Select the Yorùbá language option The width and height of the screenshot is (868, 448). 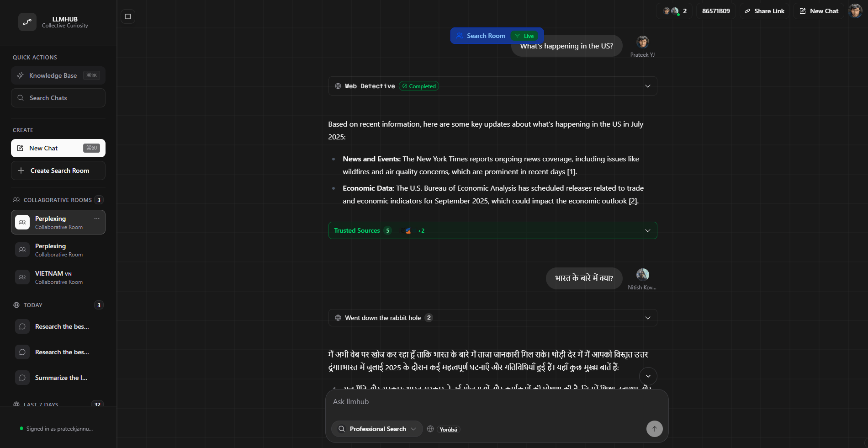pos(448,429)
